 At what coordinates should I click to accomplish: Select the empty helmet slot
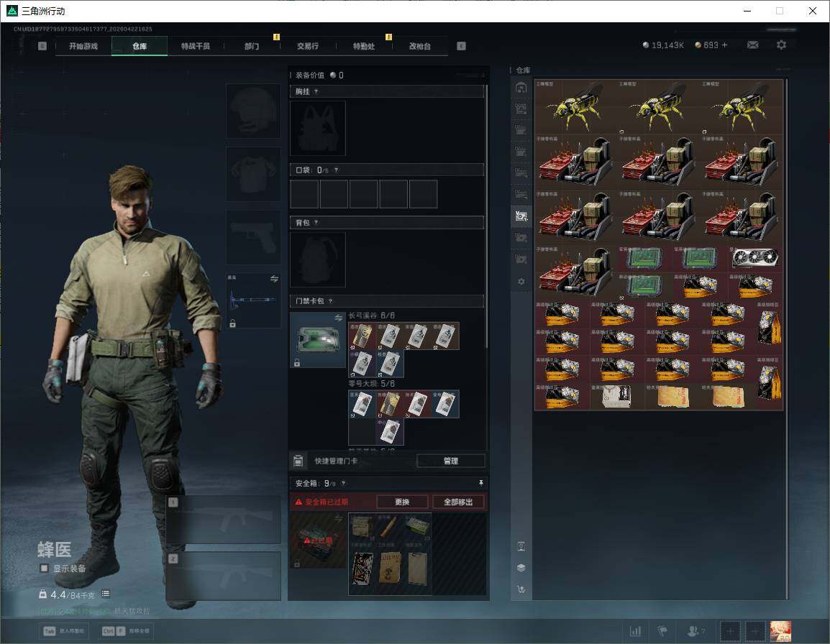point(253,111)
